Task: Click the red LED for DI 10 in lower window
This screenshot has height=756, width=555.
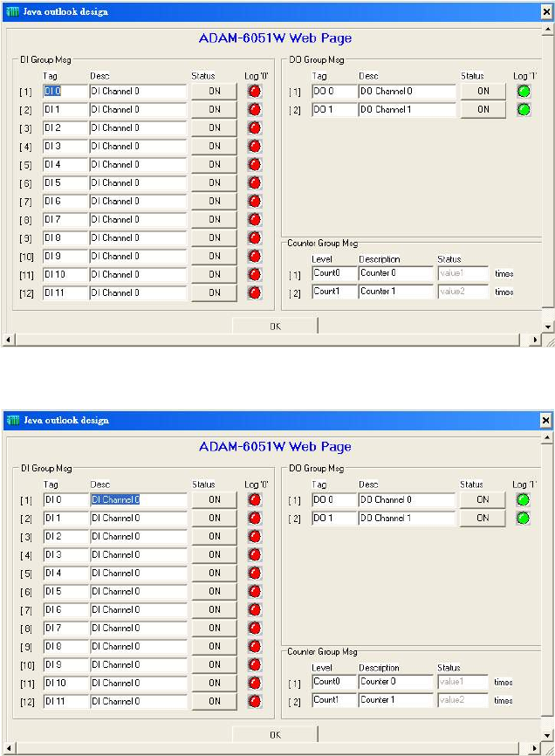Action: pyautogui.click(x=255, y=683)
